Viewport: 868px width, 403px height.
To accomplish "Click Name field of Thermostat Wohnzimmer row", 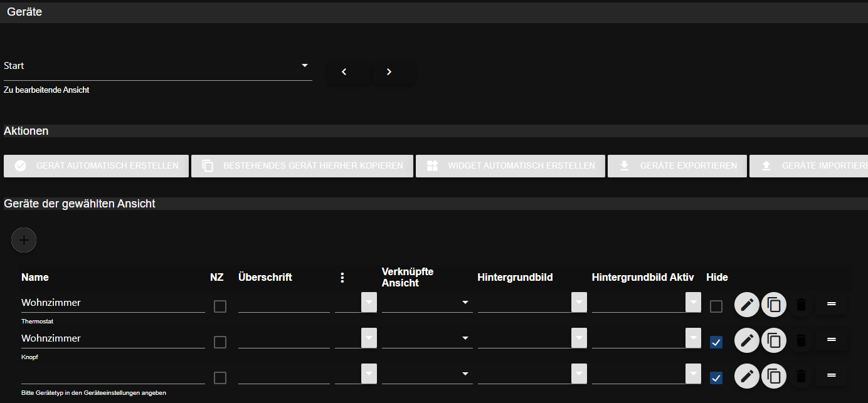I will tap(113, 303).
